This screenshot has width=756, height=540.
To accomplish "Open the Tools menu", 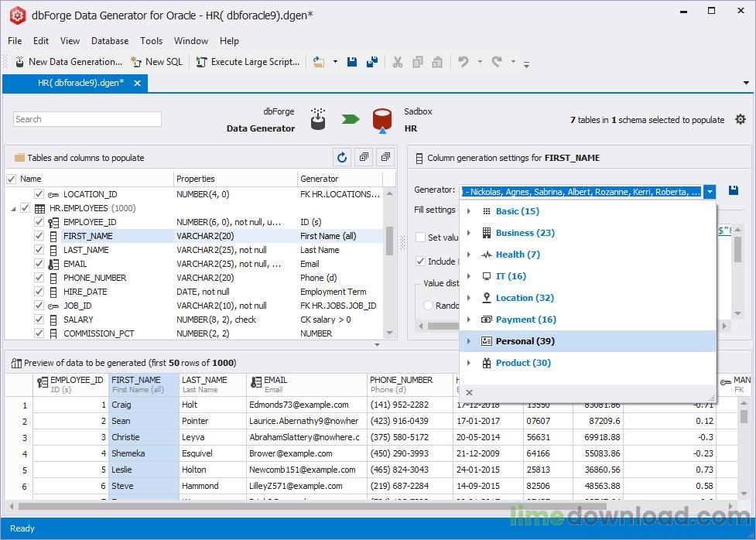I will point(151,41).
